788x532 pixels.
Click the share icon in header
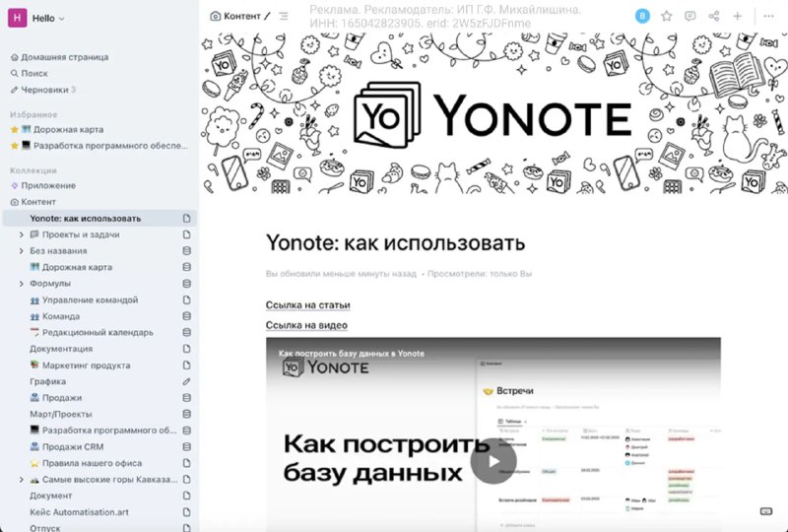point(714,16)
